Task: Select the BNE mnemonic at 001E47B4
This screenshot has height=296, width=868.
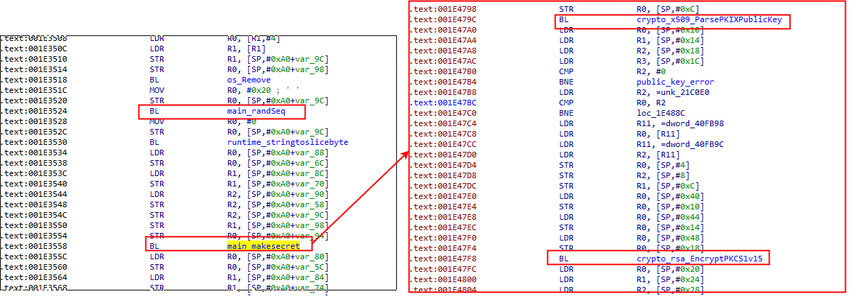Action: (566, 82)
